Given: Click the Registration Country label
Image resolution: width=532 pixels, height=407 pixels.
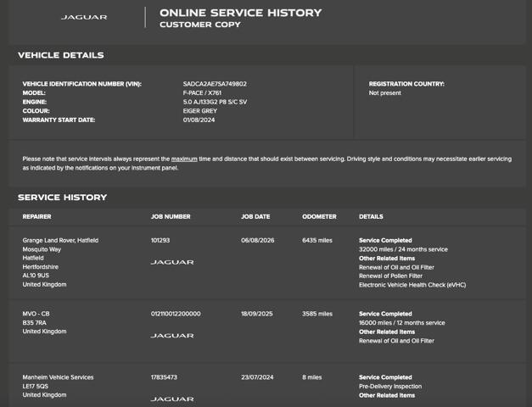Looking at the screenshot, I should coord(406,84).
